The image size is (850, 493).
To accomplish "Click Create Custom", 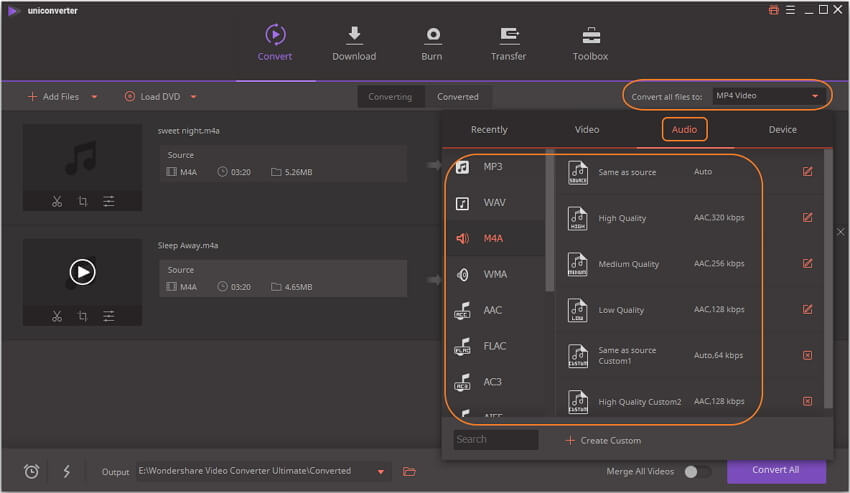I will click(x=603, y=440).
